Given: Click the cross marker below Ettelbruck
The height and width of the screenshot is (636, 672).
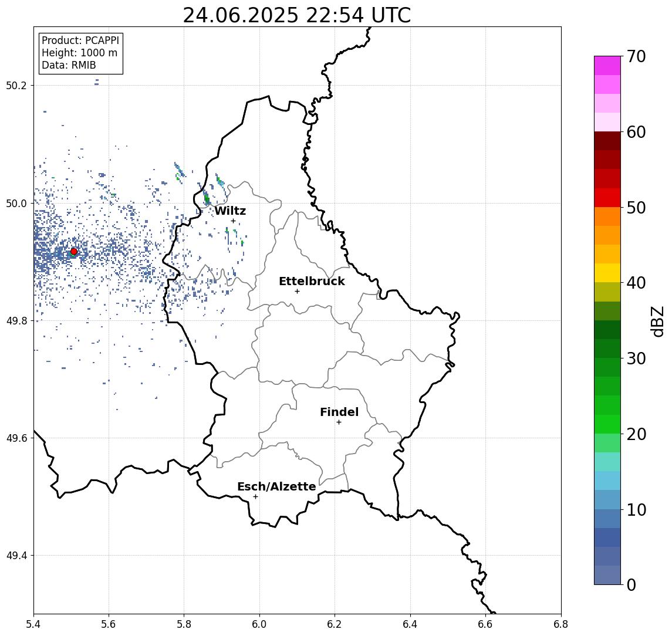Looking at the screenshot, I should pos(297,292).
